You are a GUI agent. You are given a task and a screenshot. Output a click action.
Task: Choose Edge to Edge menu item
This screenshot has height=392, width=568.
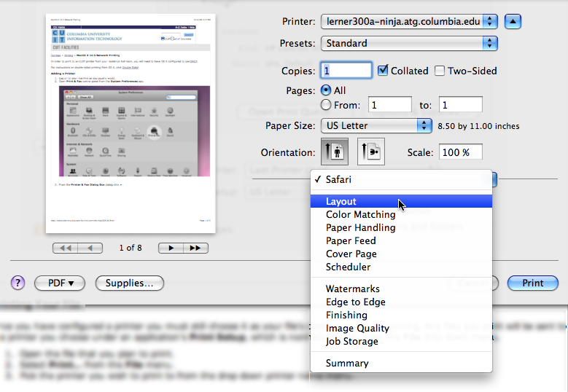click(x=401, y=302)
